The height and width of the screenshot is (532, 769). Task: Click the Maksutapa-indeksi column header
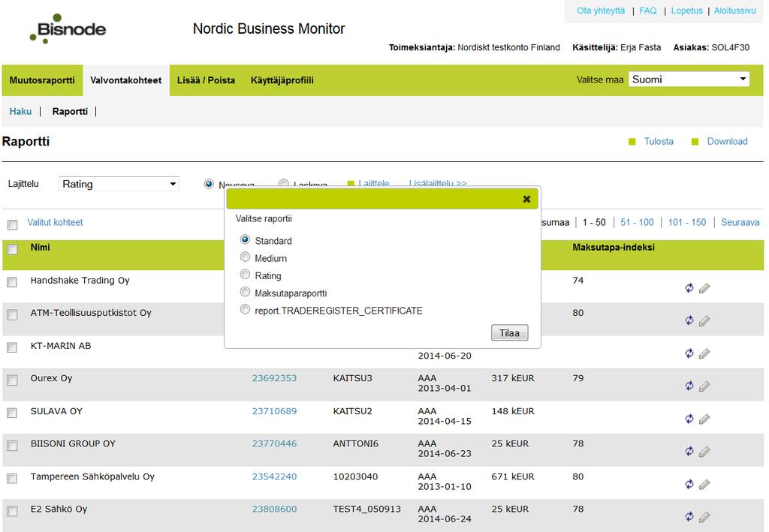coord(614,248)
